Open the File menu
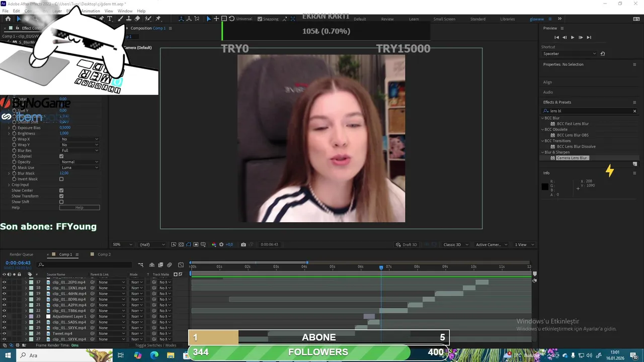644x362 pixels. click(6, 11)
